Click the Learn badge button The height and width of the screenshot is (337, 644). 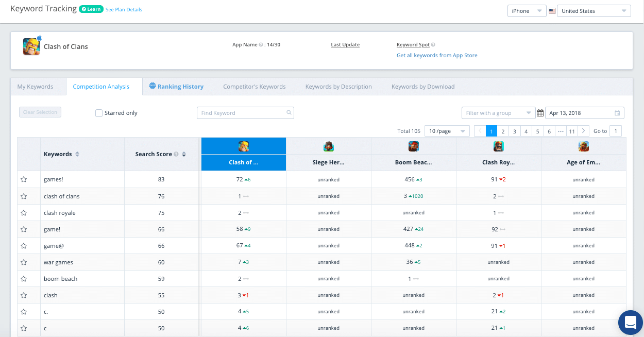point(91,9)
